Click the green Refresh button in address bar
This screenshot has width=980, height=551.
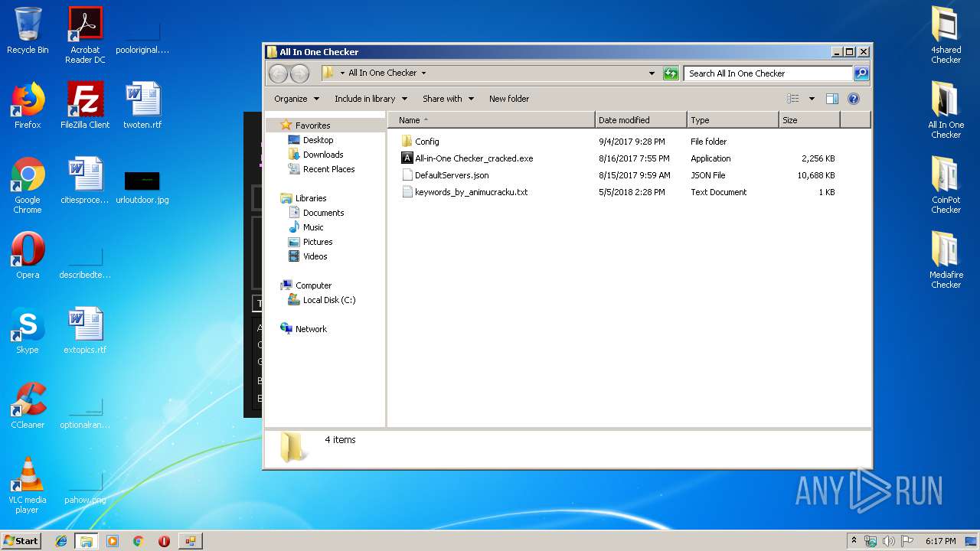coord(671,73)
